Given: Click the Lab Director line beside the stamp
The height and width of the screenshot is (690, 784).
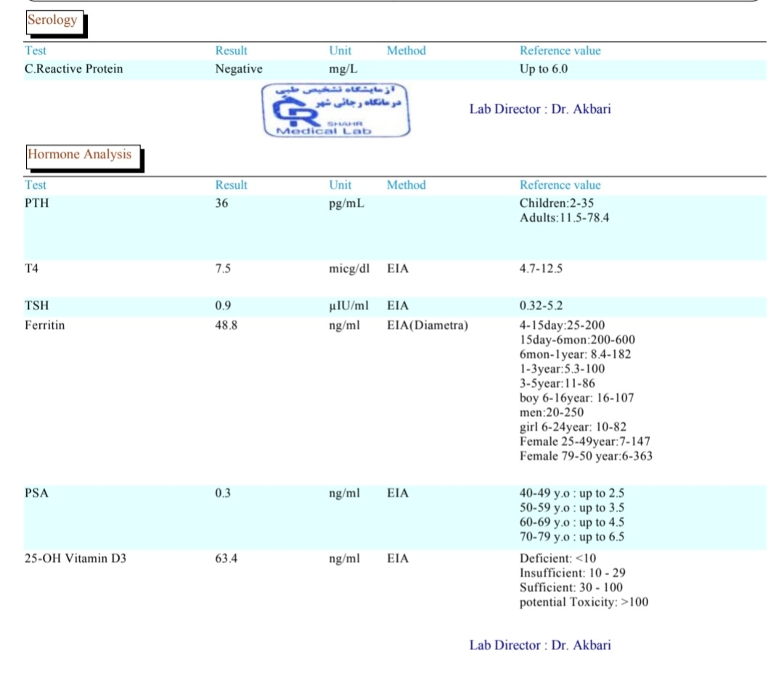Looking at the screenshot, I should tap(540, 109).
